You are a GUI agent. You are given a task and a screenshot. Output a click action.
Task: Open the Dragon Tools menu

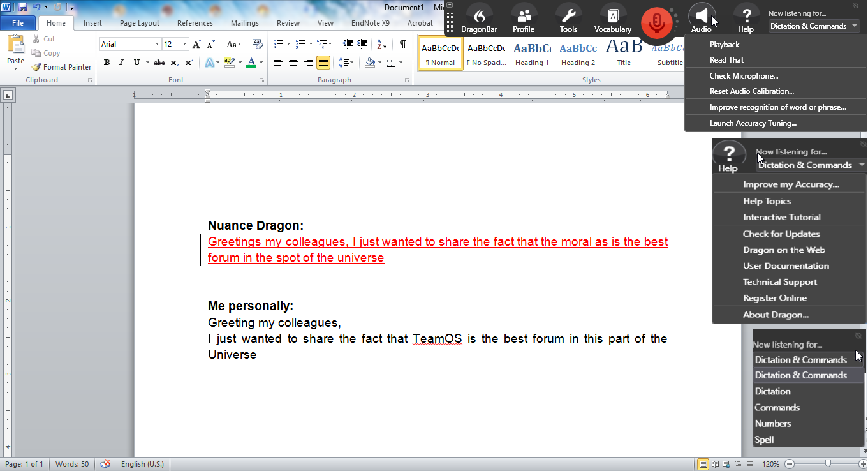point(568,19)
